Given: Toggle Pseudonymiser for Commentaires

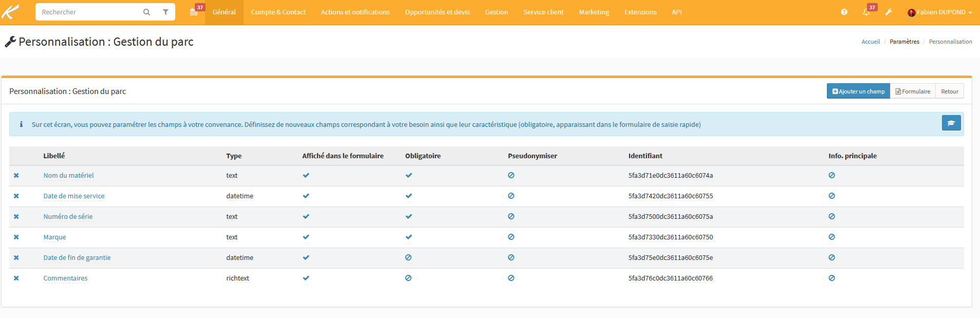Looking at the screenshot, I should click(x=511, y=278).
